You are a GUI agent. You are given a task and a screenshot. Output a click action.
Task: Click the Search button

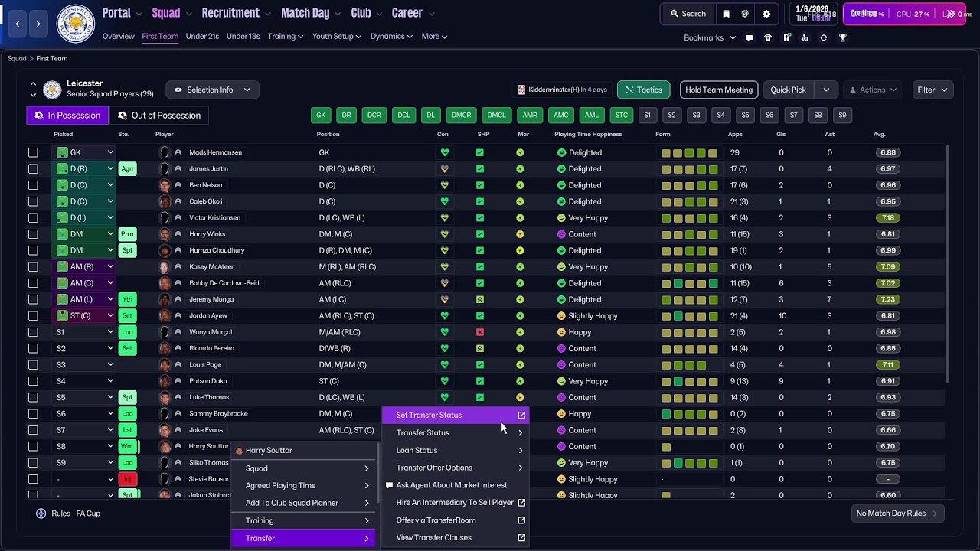pos(688,14)
